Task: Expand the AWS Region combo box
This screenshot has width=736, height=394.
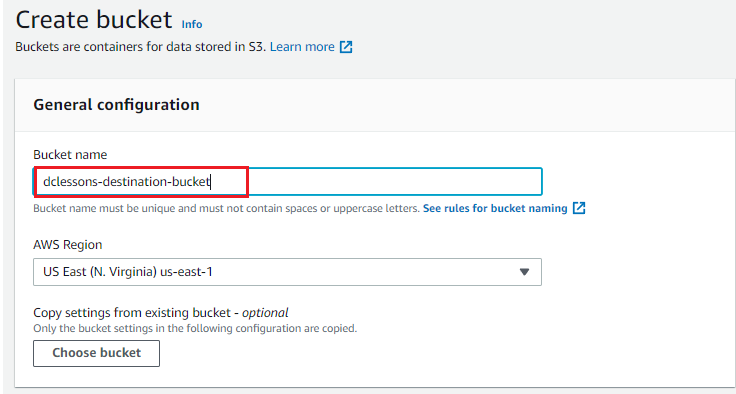Action: pos(287,272)
